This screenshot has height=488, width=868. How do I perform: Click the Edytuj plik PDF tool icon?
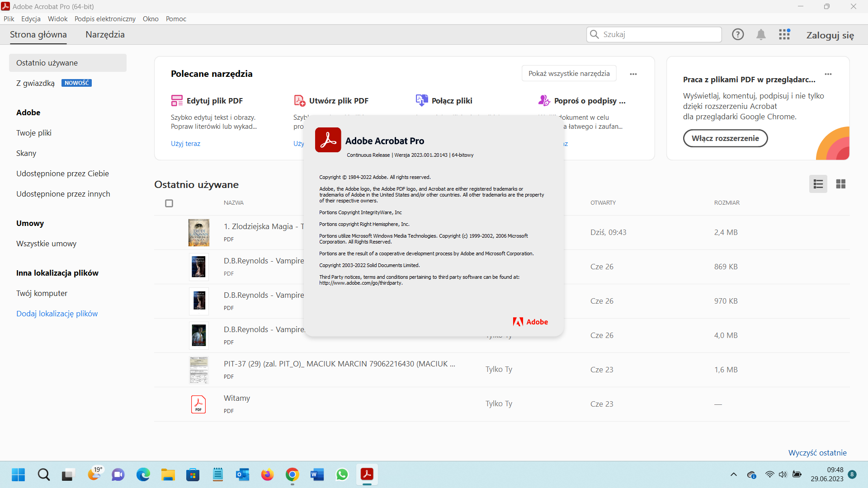click(177, 100)
